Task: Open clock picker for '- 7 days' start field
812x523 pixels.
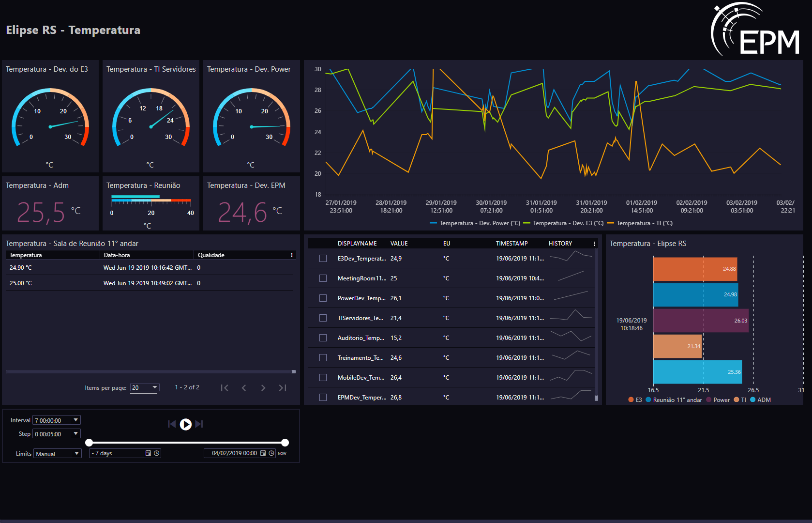Action: (x=156, y=453)
